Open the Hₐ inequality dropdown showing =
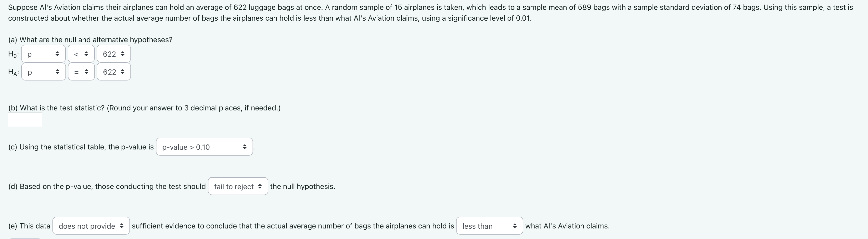 coord(81,72)
